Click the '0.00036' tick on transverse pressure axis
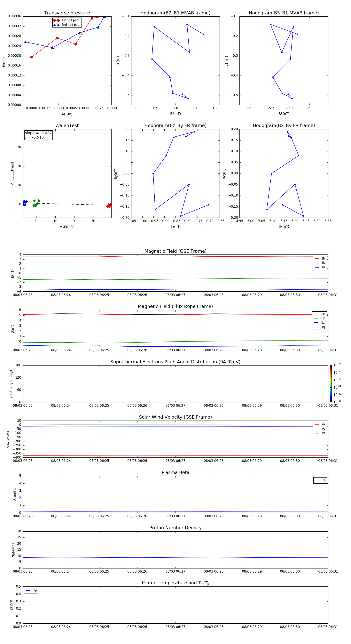The width and height of the screenshot is (351, 644). coord(14,16)
